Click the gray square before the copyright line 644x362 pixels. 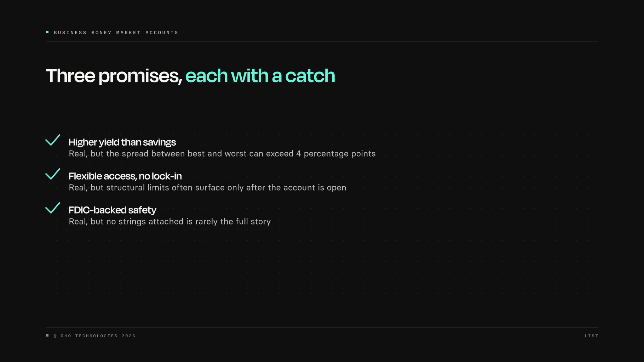tap(47, 335)
